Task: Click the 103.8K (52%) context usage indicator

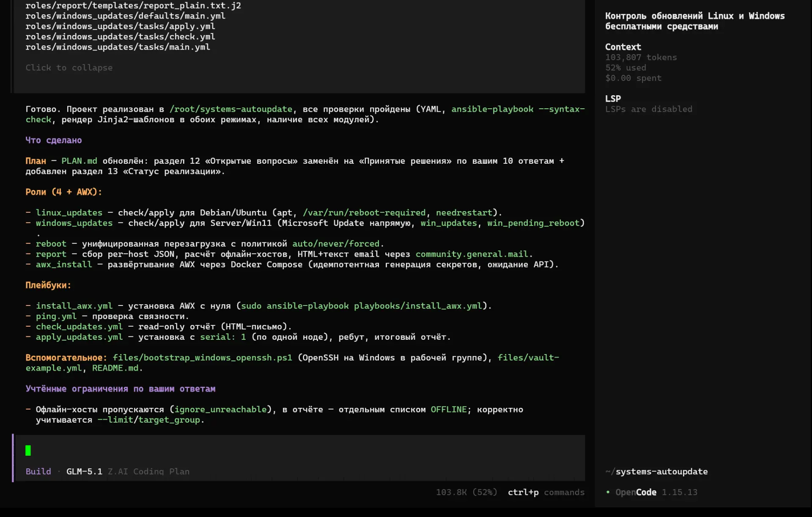Action: [x=466, y=492]
